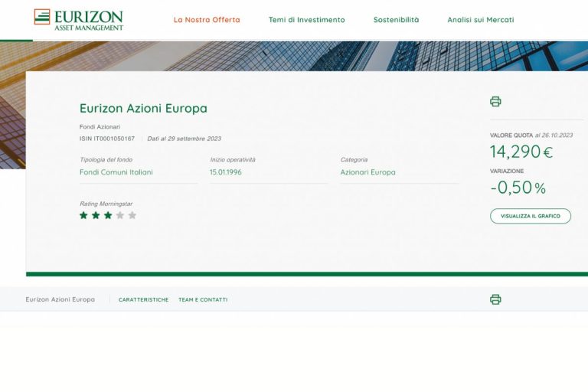Go to the Team e Contatti section
The width and height of the screenshot is (588, 392).
coord(203,299)
